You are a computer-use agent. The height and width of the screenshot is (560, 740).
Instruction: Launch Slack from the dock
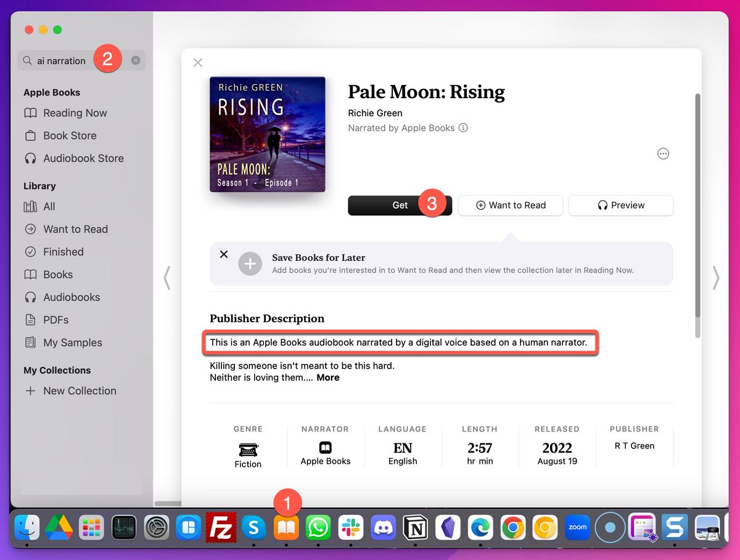coord(350,527)
